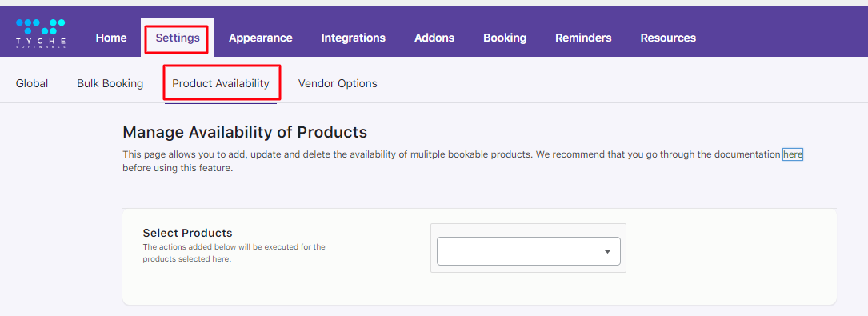This screenshot has height=316, width=868.
Task: Click the 'Select Products' label
Action: pyautogui.click(x=188, y=233)
